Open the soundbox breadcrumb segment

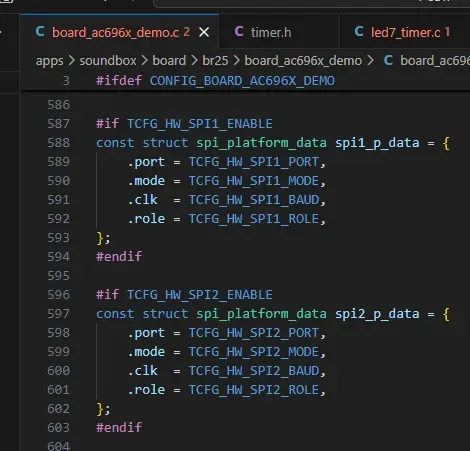pos(108,61)
